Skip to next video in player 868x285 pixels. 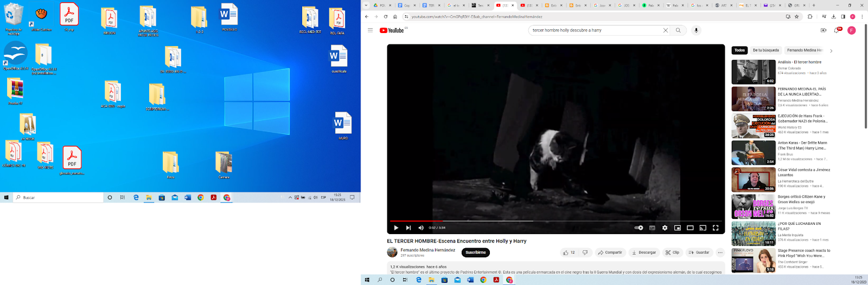[x=409, y=228]
